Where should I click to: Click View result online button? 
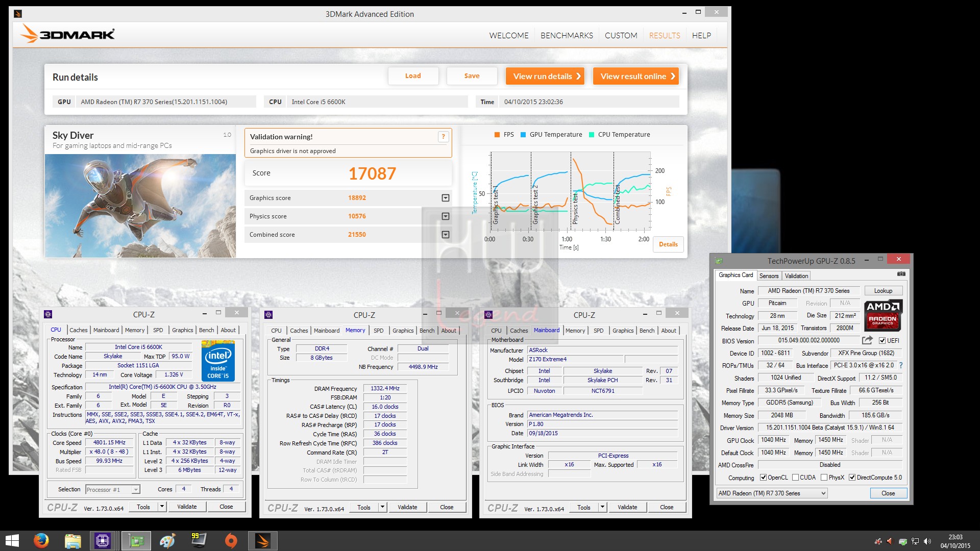(x=636, y=76)
